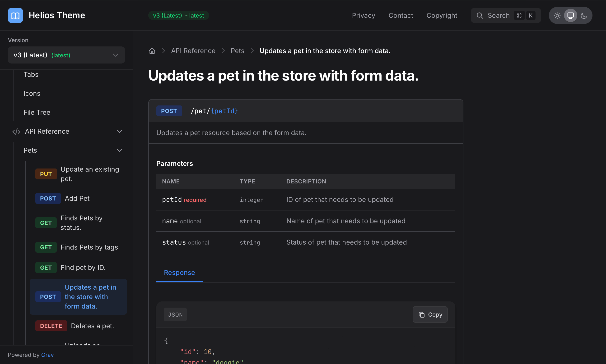This screenshot has height=364, width=606.
Task: Switch to light theme with the sun icon
Action: pos(557,15)
